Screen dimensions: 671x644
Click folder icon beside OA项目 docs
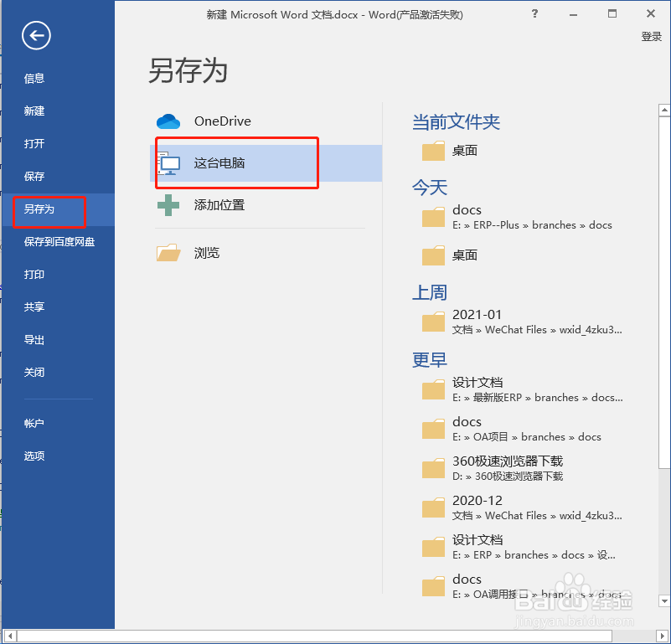coord(433,429)
